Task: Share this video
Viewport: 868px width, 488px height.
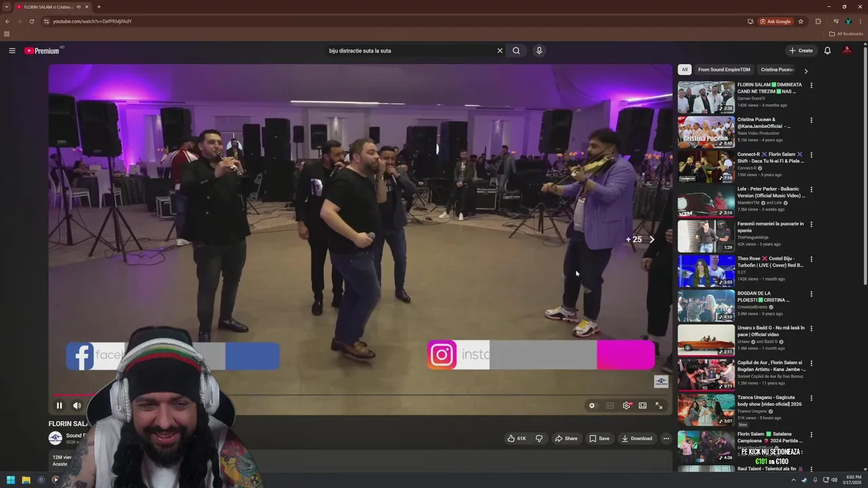Action: [566, 439]
